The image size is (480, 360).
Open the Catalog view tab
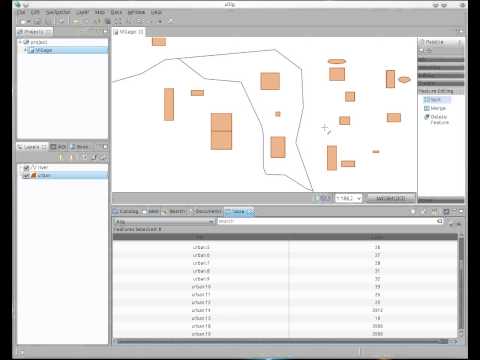pyautogui.click(x=126, y=211)
